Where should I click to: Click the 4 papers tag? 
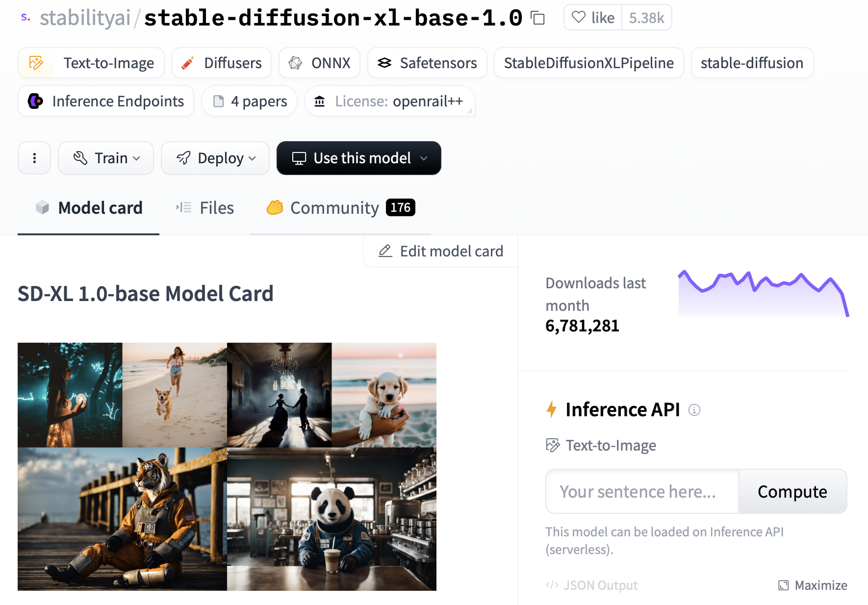tap(250, 101)
